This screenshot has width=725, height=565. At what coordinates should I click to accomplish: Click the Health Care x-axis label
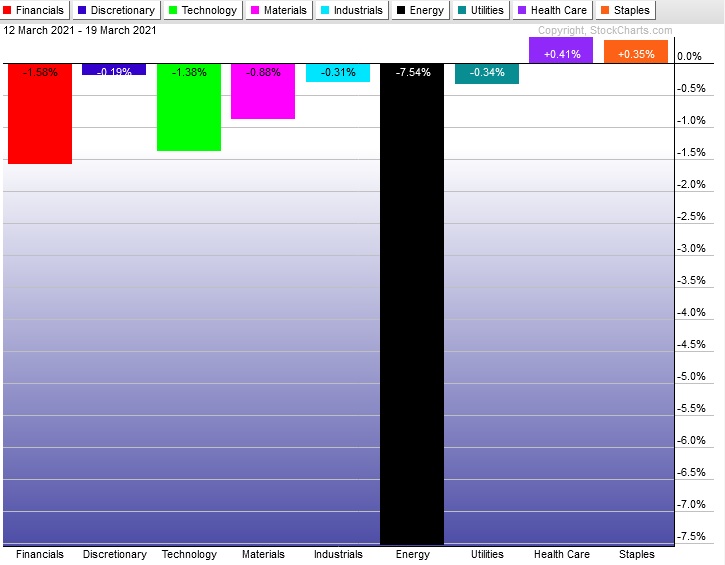point(562,554)
